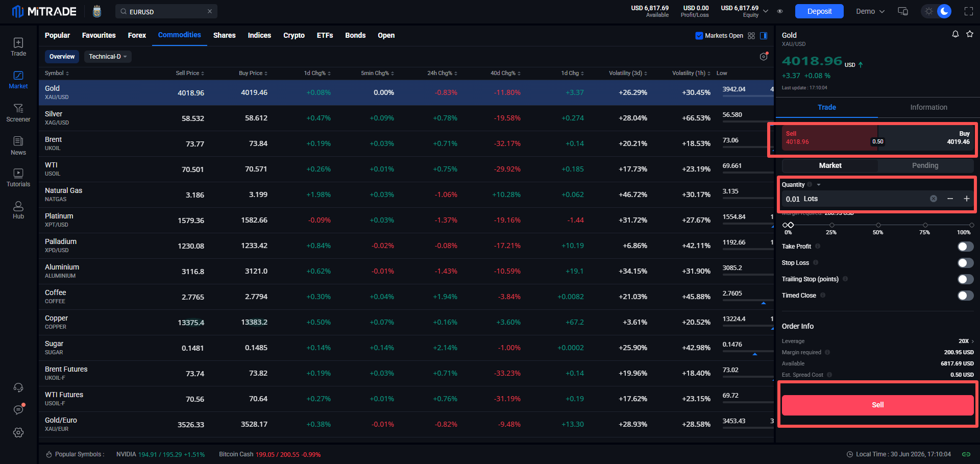Open customer support headset icon

click(x=18, y=387)
